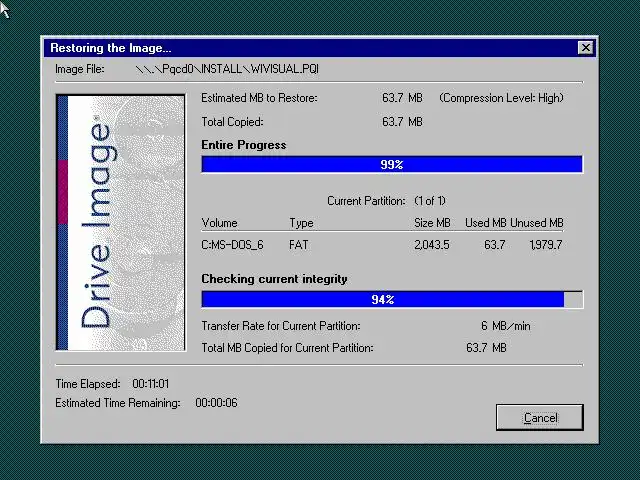Click the 2,043.5 size value
Viewport: 640px width, 480px height.
431,245
